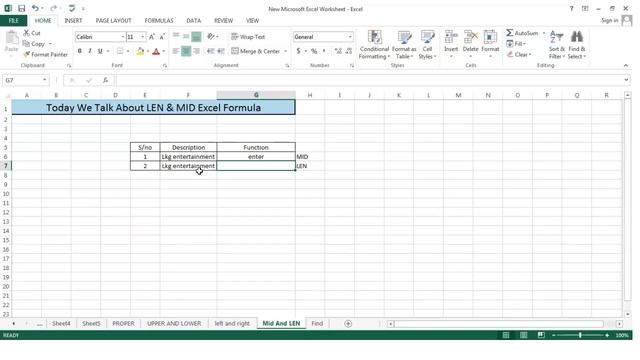640x360 pixels.
Task: Open Find & Select
Action: tap(576, 44)
